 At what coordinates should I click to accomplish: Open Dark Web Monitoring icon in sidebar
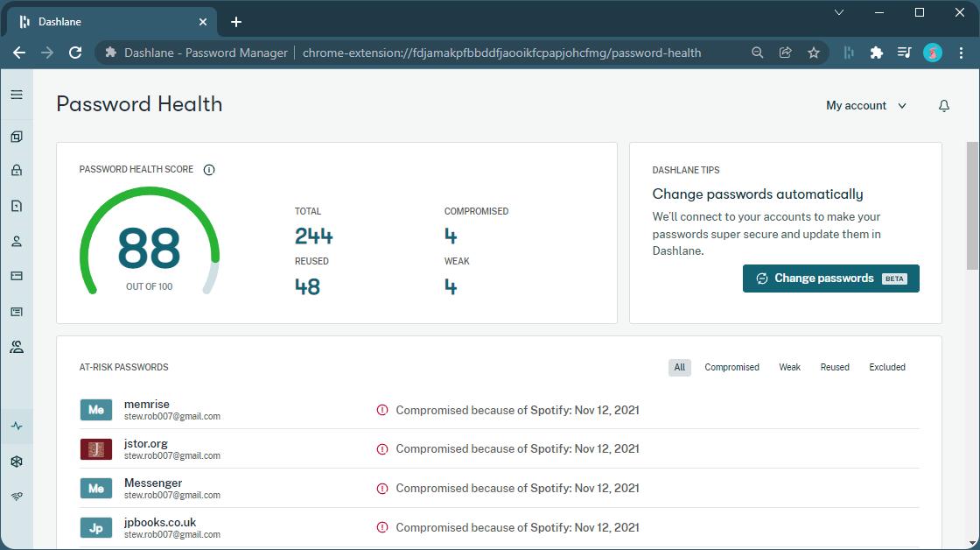(x=17, y=462)
